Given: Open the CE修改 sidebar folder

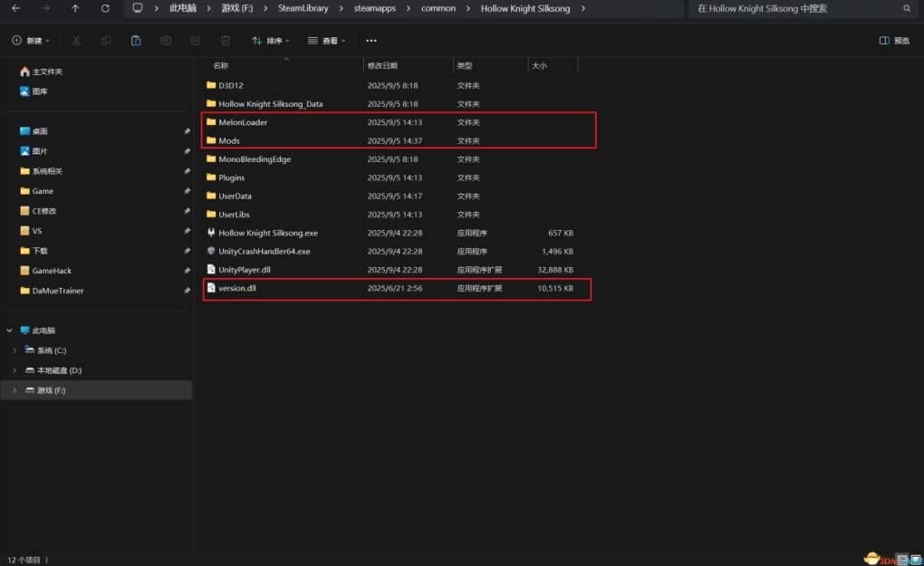Looking at the screenshot, I should tap(38, 211).
